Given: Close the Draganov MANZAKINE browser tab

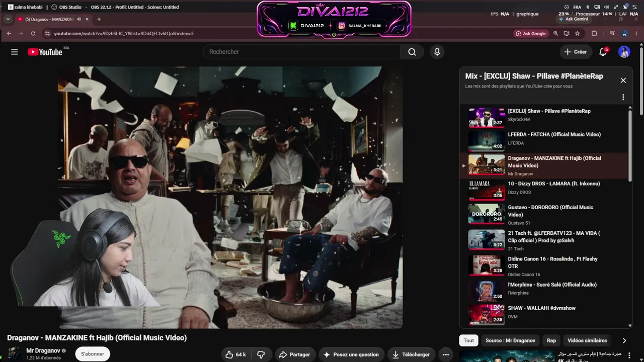Looking at the screenshot, I should 87,19.
